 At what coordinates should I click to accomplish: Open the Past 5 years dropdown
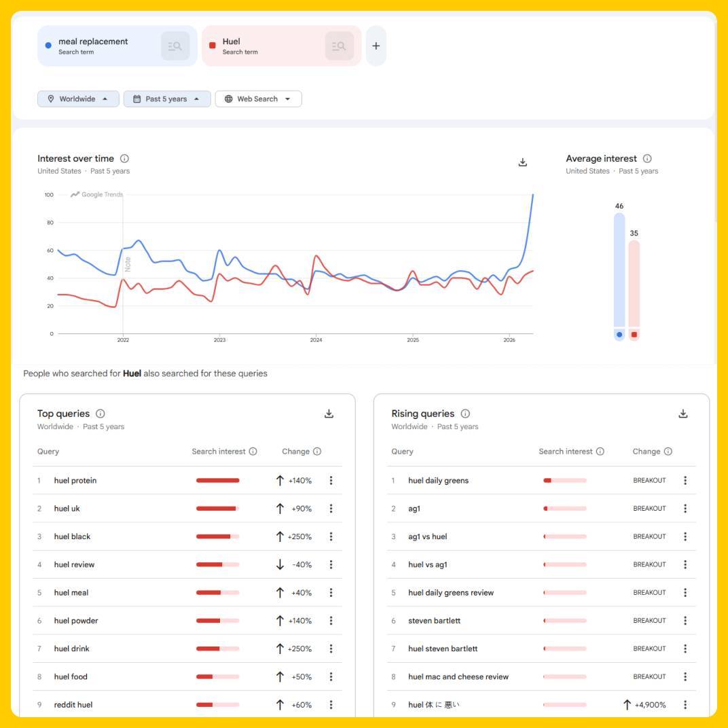(166, 99)
